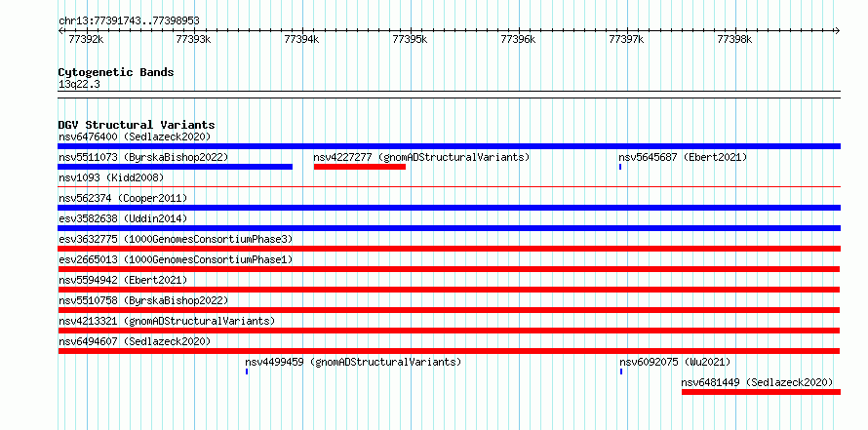Select the blue nsv6476400 variant bar
868x430 pixels.
449,146
